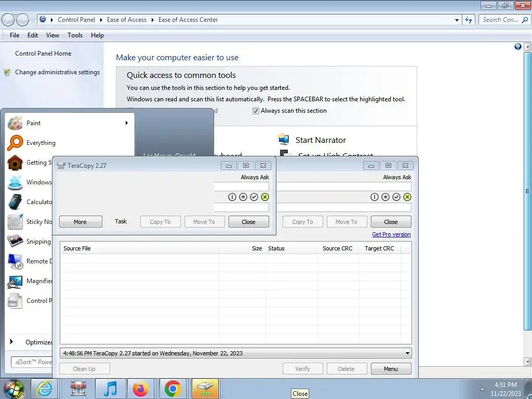This screenshot has height=399, width=532.
Task: Launch Snipping Tool from Start menu
Action: coord(30,241)
